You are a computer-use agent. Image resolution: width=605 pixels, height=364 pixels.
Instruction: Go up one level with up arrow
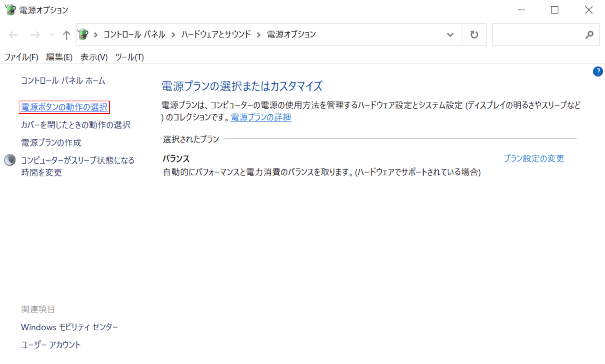tap(67, 35)
